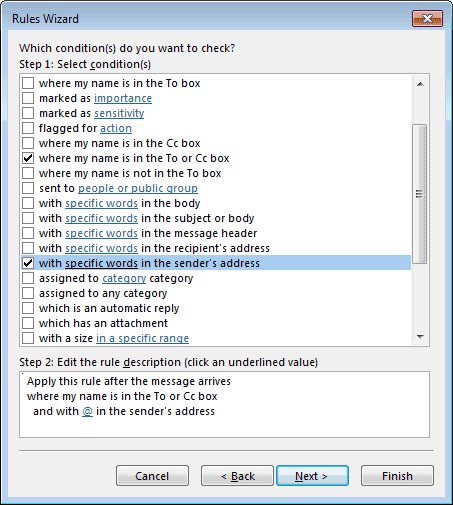453x505 pixels.
Task: Open the 'importance' link
Action: (123, 98)
